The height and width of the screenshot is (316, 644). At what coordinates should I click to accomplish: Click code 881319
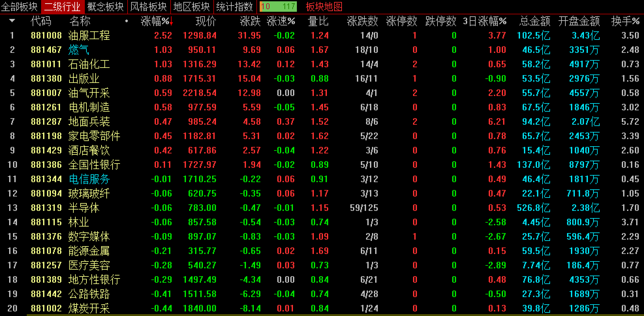(x=46, y=208)
